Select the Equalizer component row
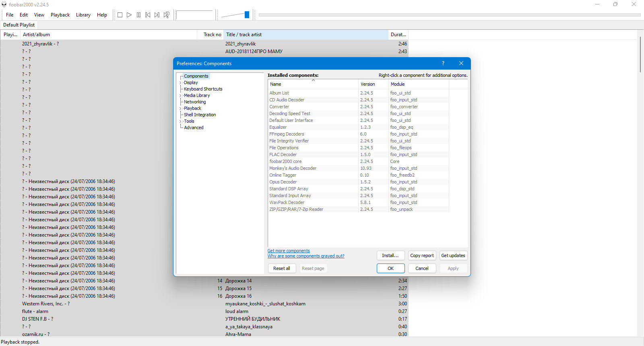 pos(358,127)
